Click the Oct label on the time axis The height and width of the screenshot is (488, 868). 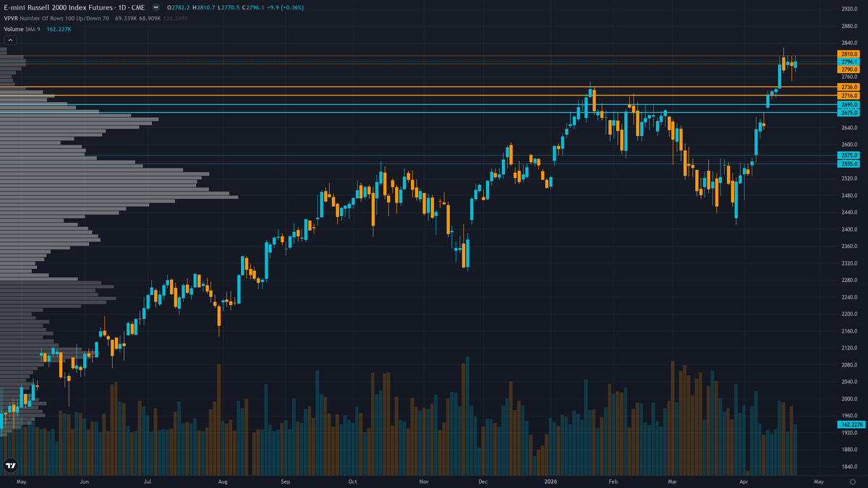coord(352,481)
